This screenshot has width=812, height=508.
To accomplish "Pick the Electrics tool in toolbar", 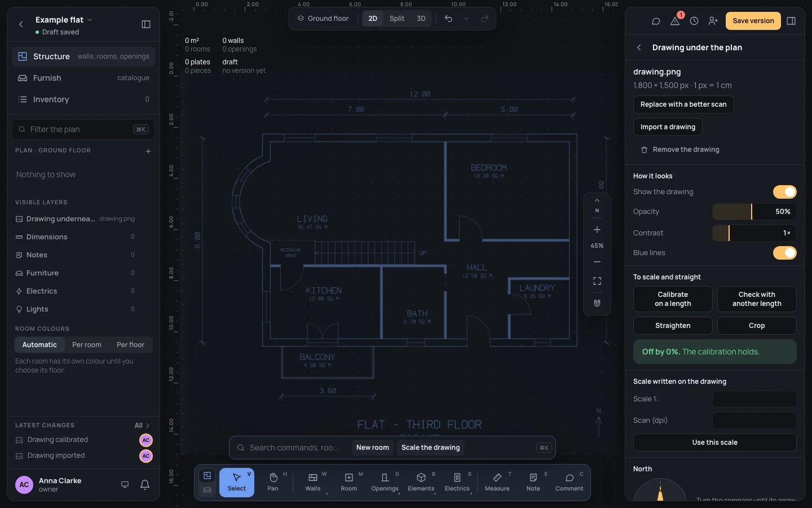I will [457, 483].
